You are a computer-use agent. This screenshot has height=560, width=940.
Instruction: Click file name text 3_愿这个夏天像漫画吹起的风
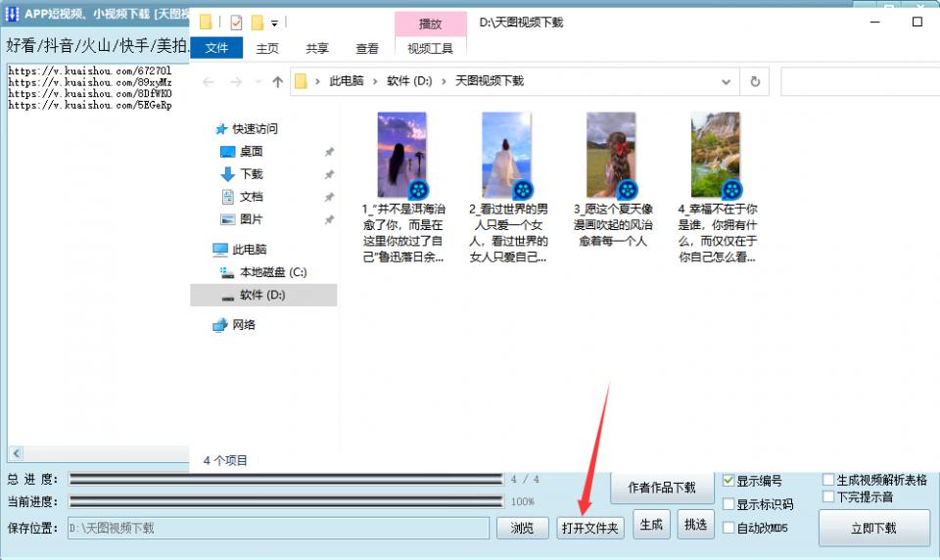pyautogui.click(x=613, y=225)
